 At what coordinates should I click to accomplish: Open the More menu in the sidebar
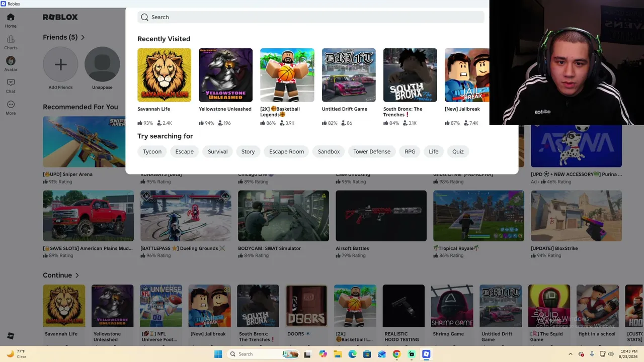(11, 105)
